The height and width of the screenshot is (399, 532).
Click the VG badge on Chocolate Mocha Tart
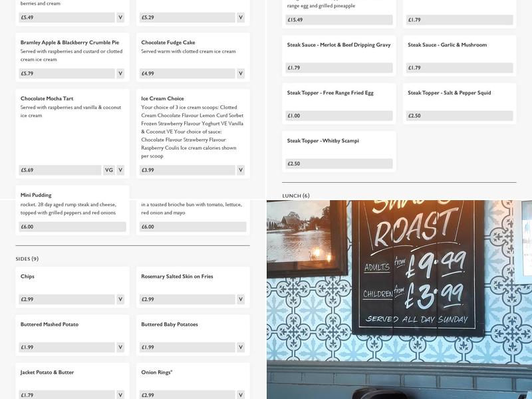click(x=109, y=170)
